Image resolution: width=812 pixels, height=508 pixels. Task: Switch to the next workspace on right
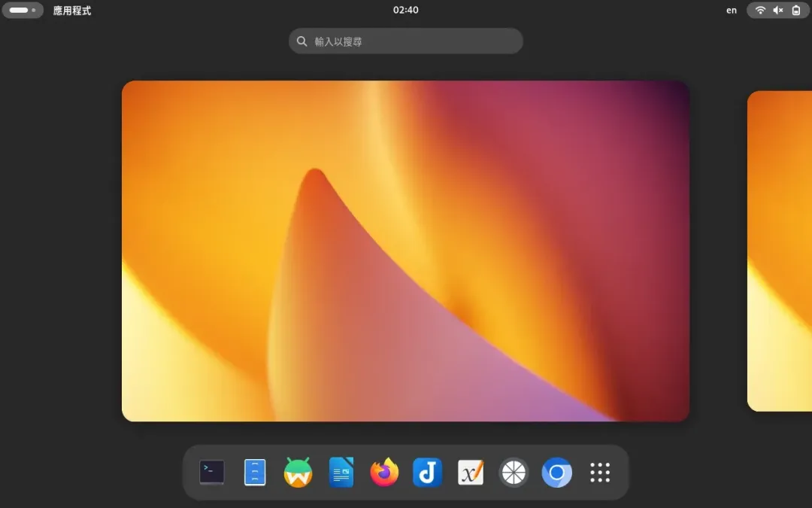tap(780, 251)
